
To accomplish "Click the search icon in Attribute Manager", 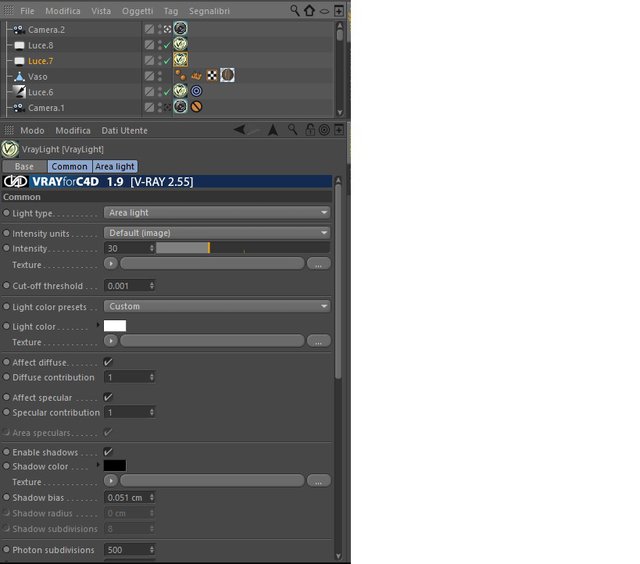I will click(x=292, y=130).
